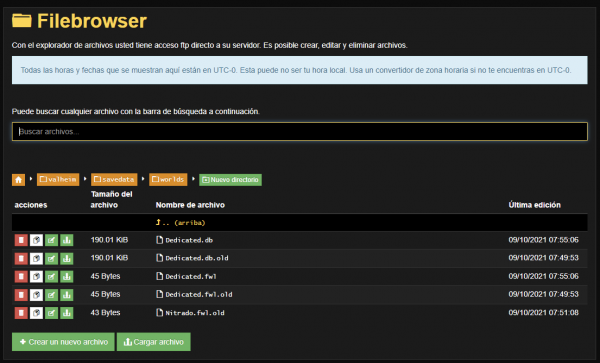Go up one level via arriba link
The height and width of the screenshot is (363, 600).
click(181, 223)
